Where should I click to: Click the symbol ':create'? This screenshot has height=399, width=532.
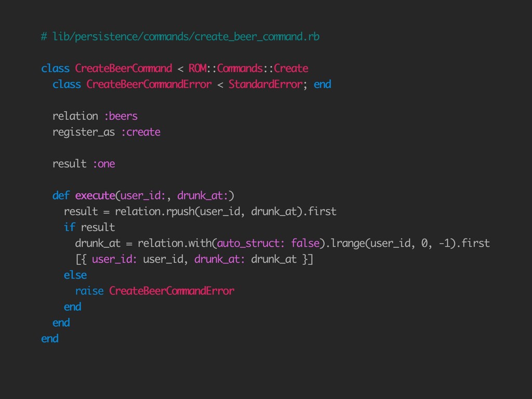(x=140, y=132)
